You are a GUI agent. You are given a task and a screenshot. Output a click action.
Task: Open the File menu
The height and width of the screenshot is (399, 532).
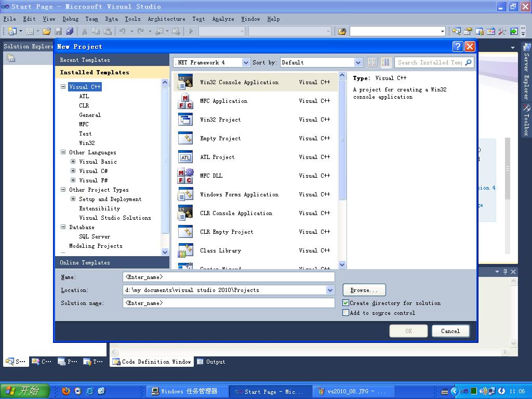point(9,19)
